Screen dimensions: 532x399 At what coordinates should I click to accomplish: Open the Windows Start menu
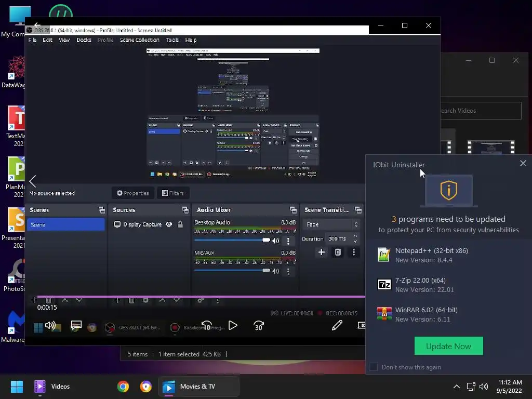tap(17, 387)
